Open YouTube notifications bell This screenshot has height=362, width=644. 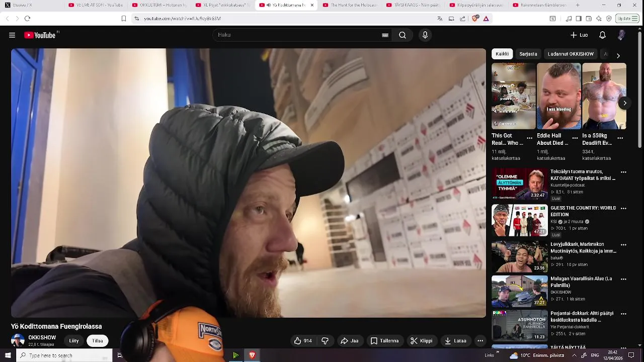[602, 35]
